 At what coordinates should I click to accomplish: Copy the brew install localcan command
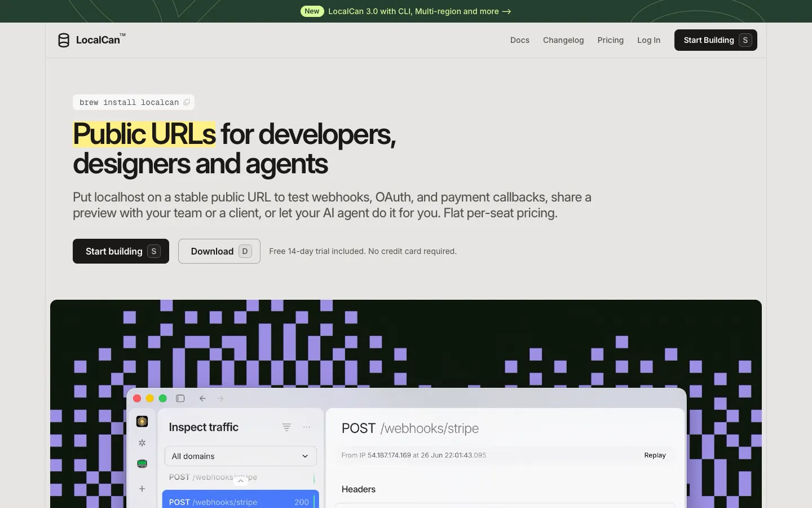(x=187, y=102)
